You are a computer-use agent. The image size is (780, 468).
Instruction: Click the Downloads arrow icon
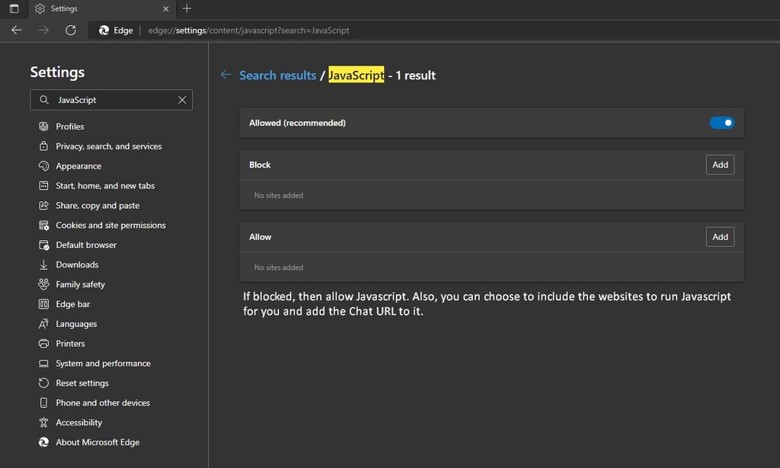tap(44, 265)
